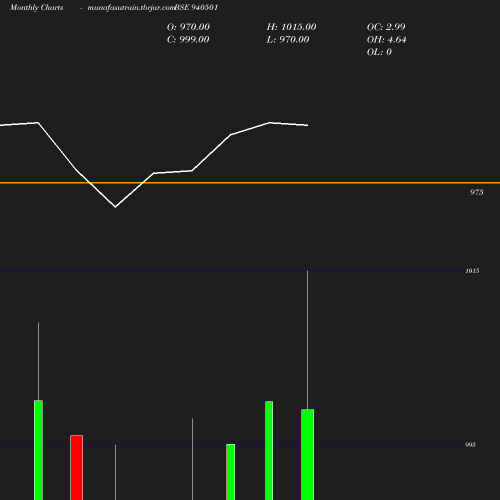Click the 'OC: 2.99' value
Viewport: 500px width, 500px height.
pyautogui.click(x=386, y=27)
